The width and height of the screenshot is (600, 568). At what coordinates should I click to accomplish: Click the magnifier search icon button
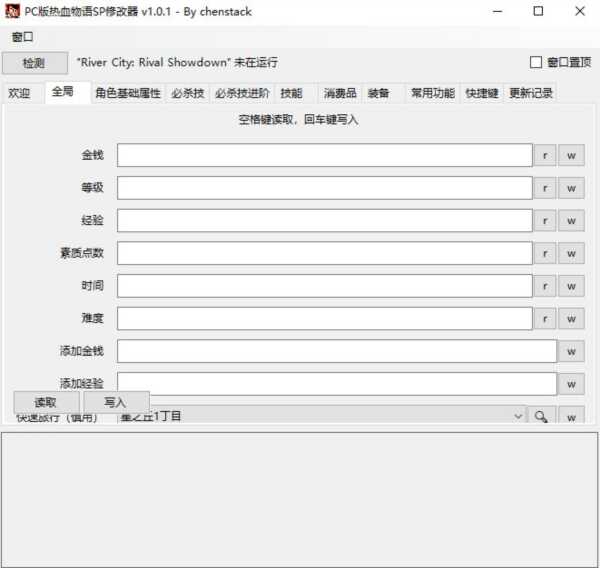[541, 415]
